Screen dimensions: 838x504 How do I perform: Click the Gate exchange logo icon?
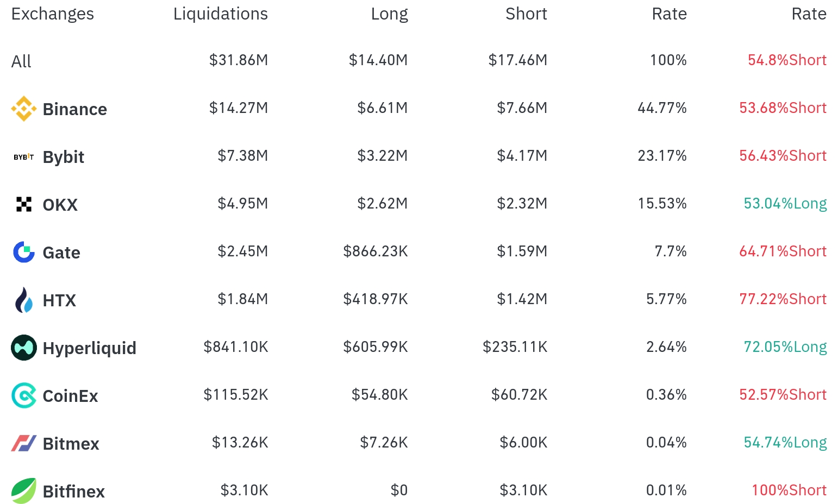[x=24, y=252]
